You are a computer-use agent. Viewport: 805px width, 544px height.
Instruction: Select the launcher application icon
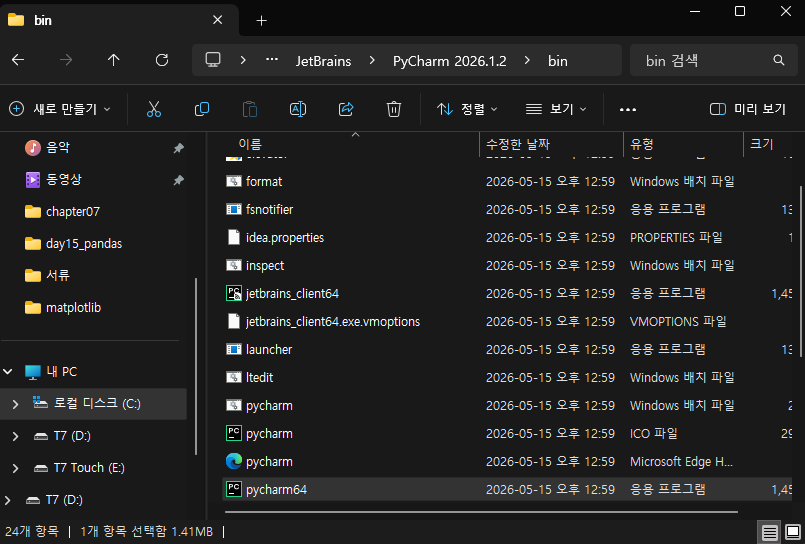pos(234,349)
